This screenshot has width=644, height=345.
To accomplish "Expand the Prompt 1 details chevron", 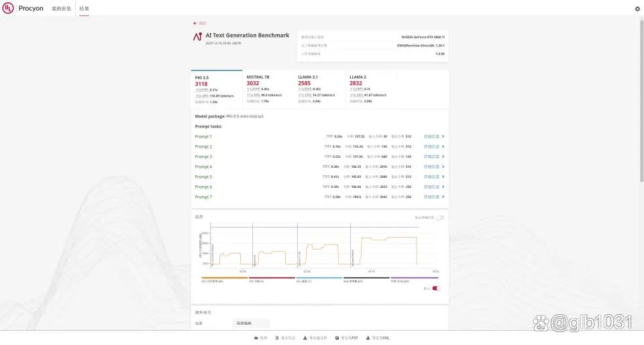I will pyautogui.click(x=443, y=136).
